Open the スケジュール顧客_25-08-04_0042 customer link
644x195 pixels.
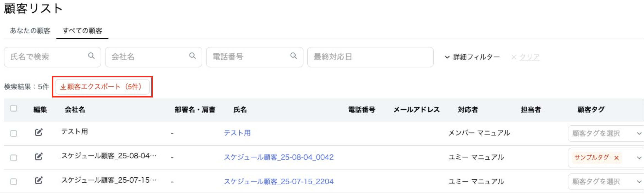278,157
